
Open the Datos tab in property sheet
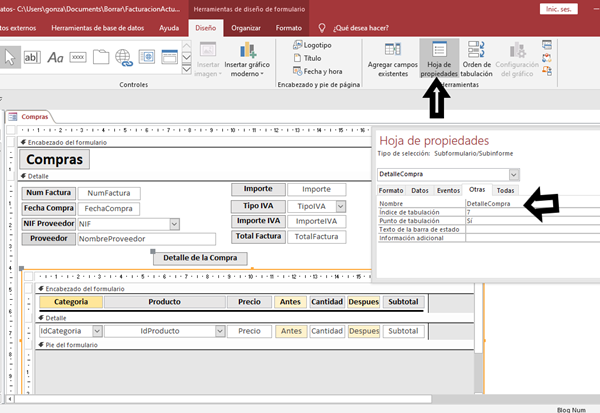(x=420, y=190)
